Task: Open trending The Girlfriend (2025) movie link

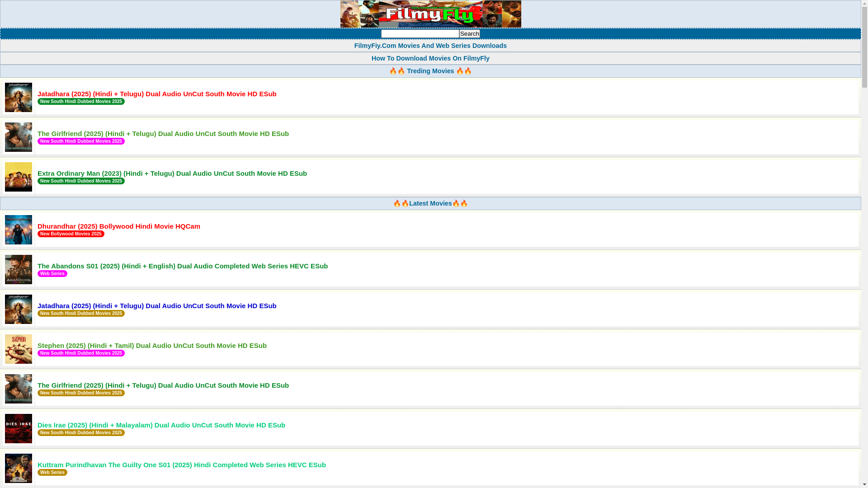Action: [x=163, y=134]
